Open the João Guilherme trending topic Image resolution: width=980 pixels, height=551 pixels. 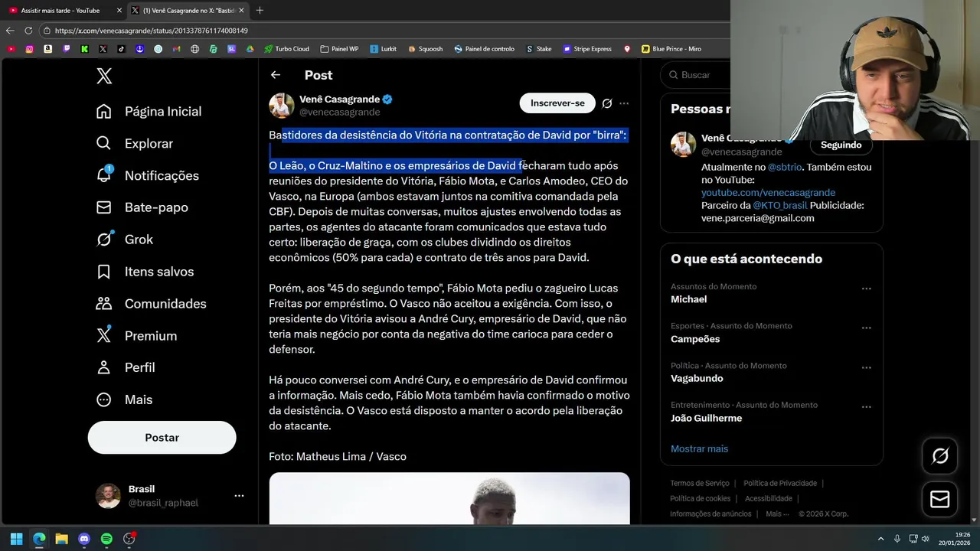tap(706, 419)
